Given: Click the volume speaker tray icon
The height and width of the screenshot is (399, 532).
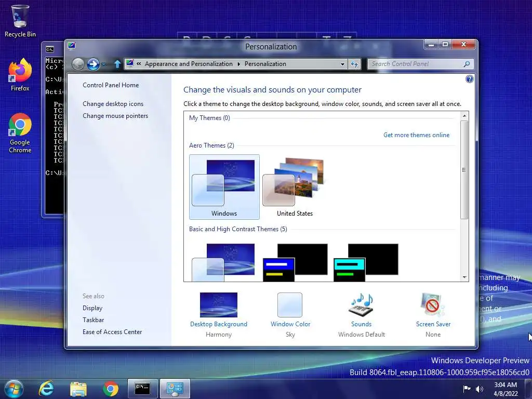Looking at the screenshot, I should [x=479, y=389].
